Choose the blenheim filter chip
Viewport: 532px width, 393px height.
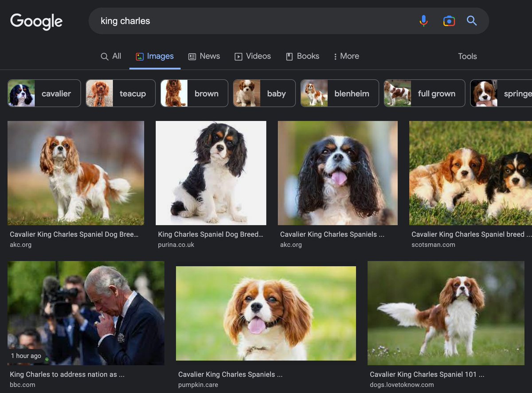tap(340, 93)
